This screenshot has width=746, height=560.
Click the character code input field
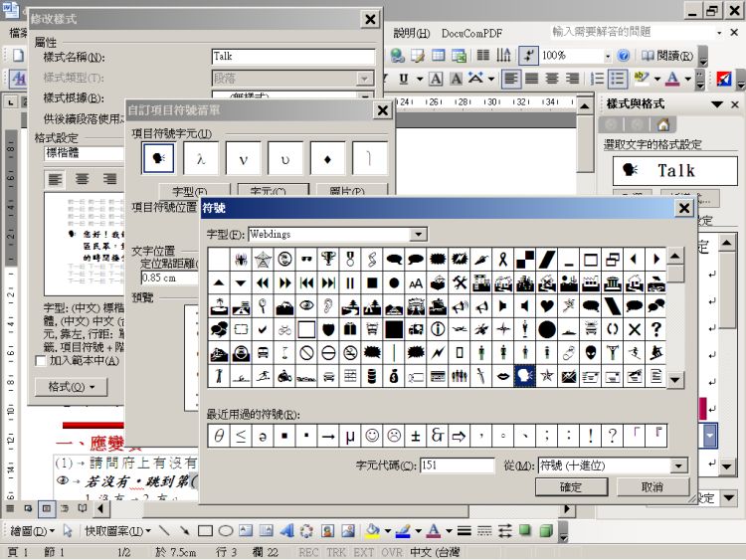(457, 466)
